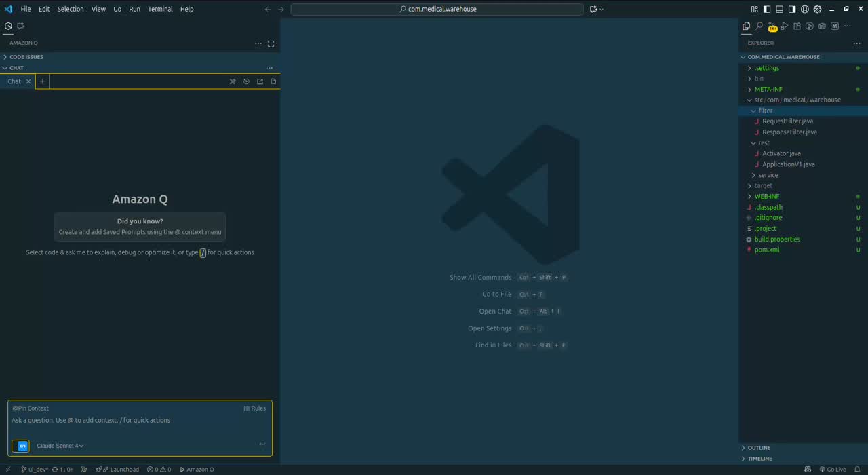868x475 pixels.
Task: Click @Pin Context in chat input
Action: 31,408
